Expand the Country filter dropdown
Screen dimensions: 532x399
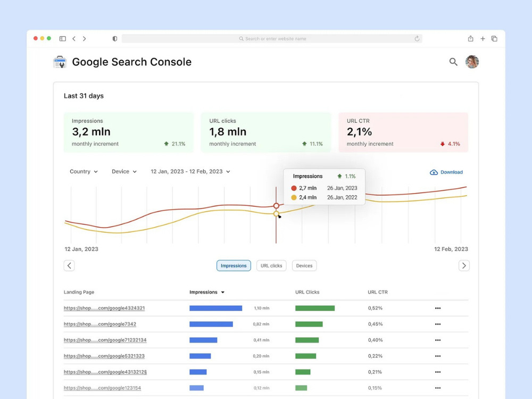tap(84, 171)
